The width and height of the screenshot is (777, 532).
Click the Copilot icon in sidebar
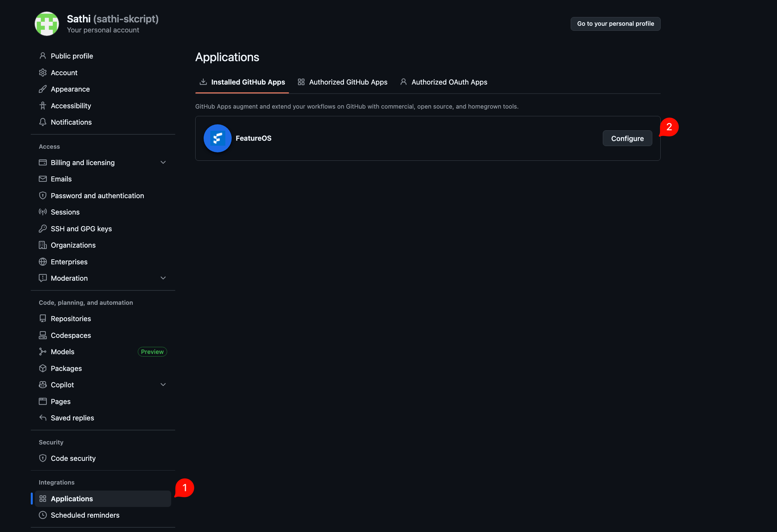click(x=43, y=385)
